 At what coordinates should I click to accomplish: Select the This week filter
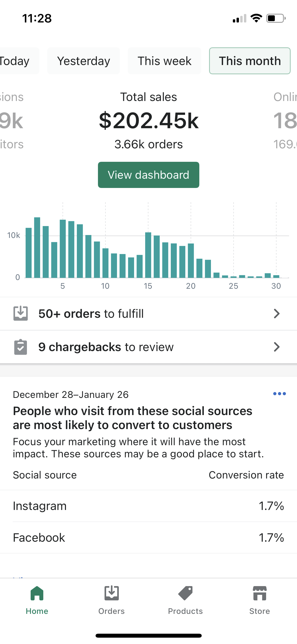164,61
